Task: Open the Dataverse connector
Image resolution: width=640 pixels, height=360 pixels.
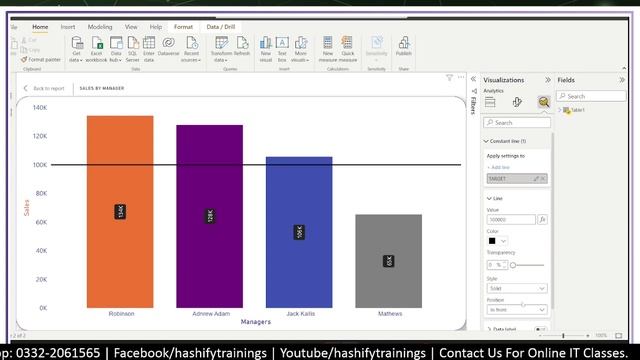Action: [x=168, y=46]
